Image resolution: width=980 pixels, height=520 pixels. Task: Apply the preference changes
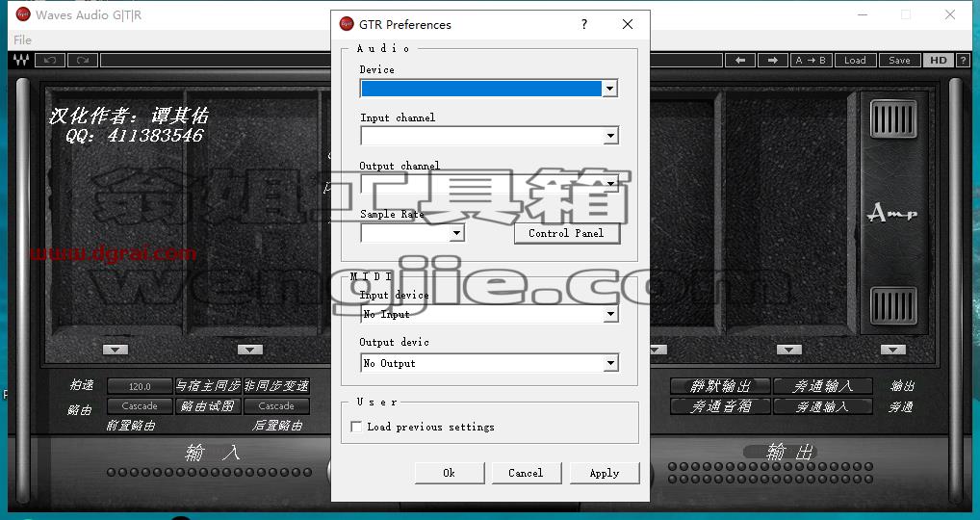point(605,473)
